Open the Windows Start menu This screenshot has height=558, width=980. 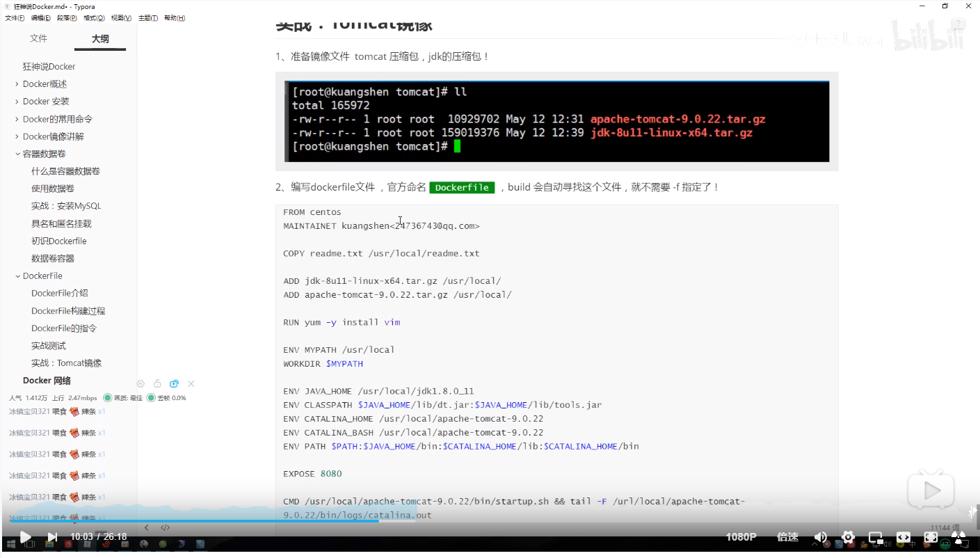(x=11, y=544)
